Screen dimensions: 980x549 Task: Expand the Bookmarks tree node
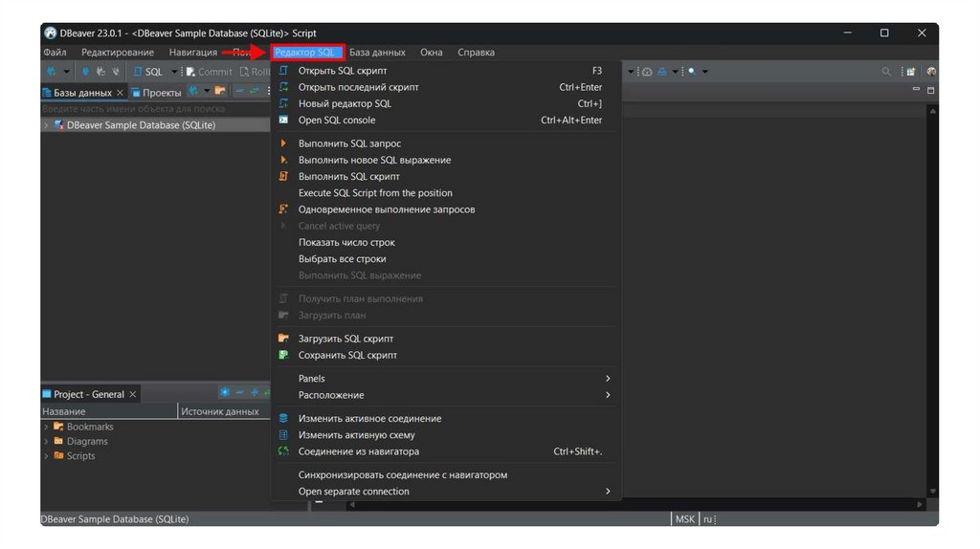(46, 427)
